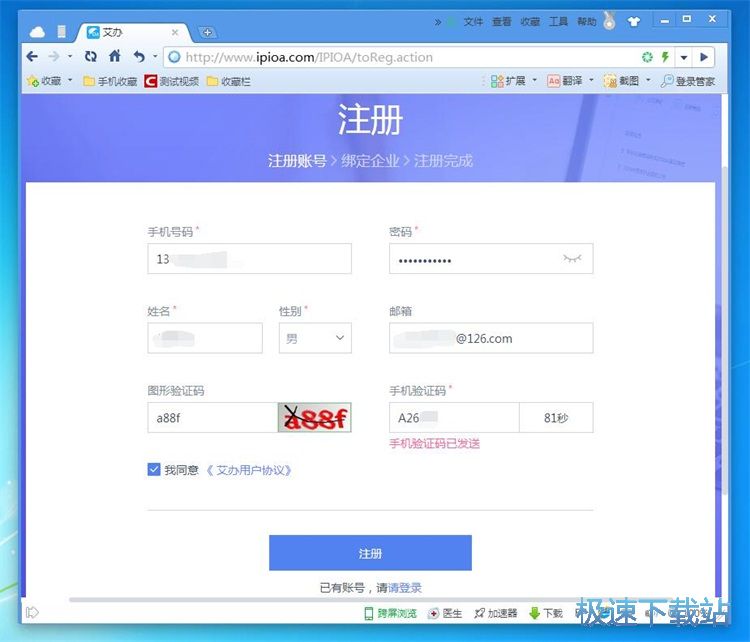Click the medal icon in title bar
The image size is (750, 642).
(609, 21)
